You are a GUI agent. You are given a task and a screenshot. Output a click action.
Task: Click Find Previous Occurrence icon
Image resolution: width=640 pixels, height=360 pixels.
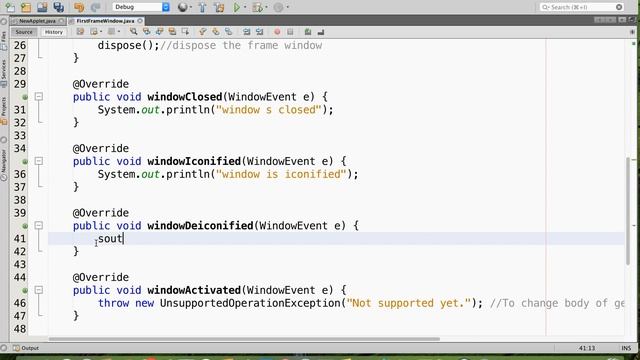click(x=147, y=32)
